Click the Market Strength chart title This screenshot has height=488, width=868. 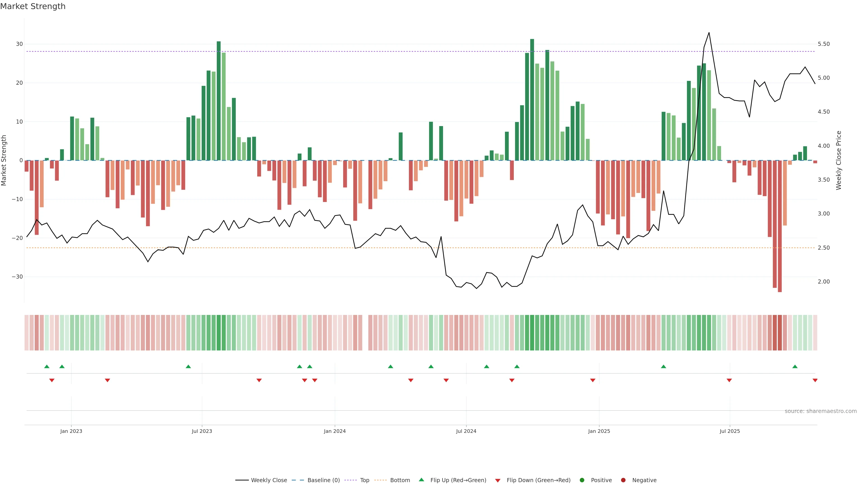[x=33, y=6]
